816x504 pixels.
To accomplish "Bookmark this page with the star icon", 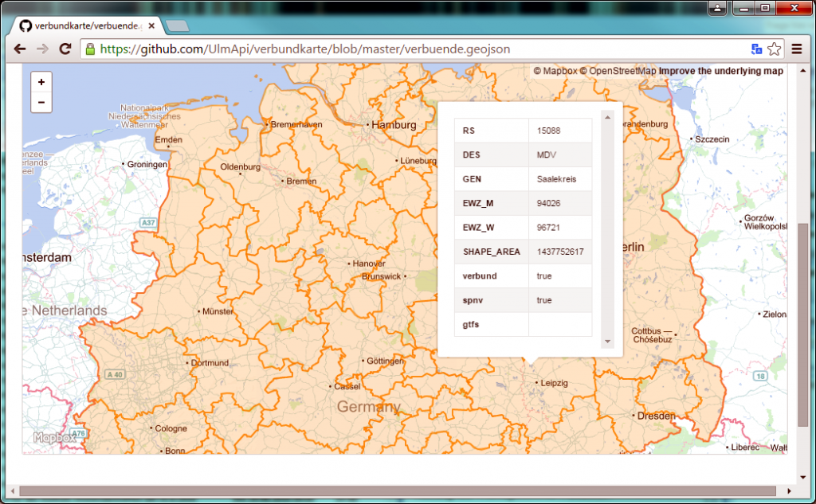I will [774, 49].
